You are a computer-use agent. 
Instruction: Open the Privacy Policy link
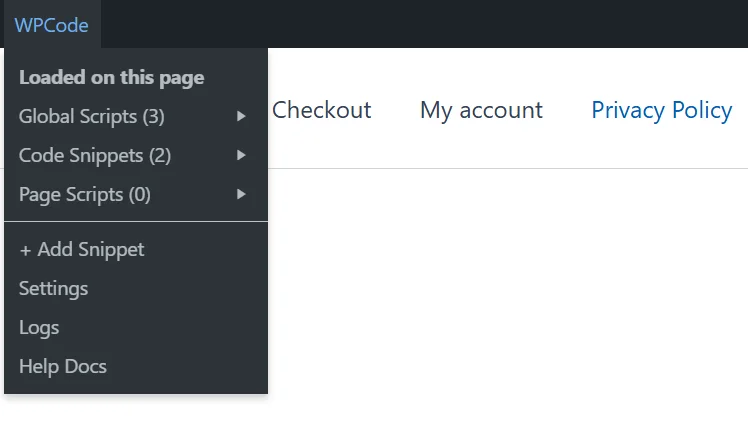662,111
